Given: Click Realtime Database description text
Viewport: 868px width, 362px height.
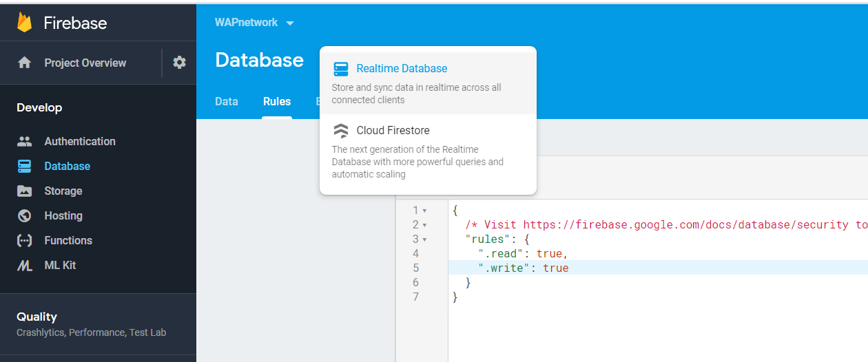Looking at the screenshot, I should (x=416, y=94).
